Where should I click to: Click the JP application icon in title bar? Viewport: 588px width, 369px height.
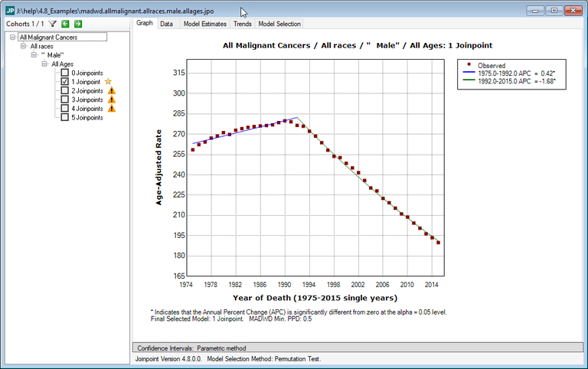click(10, 11)
